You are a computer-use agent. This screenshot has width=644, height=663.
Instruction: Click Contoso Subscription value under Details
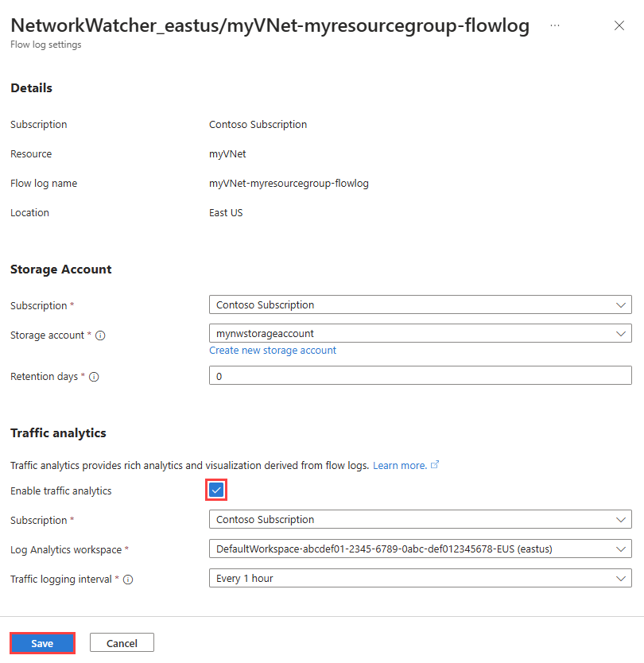coord(258,125)
